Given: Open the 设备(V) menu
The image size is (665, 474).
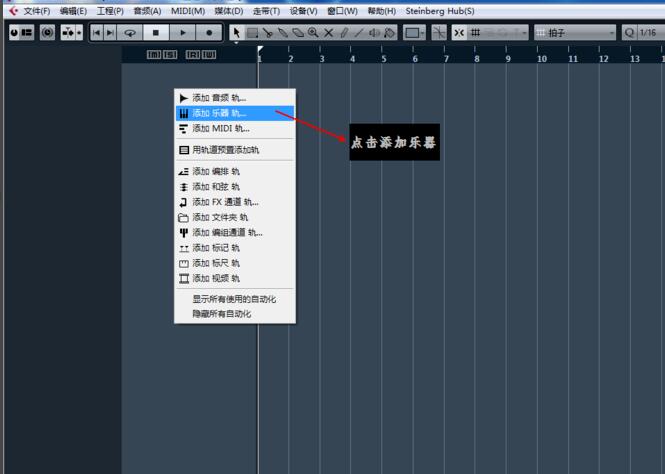Looking at the screenshot, I should (304, 11).
